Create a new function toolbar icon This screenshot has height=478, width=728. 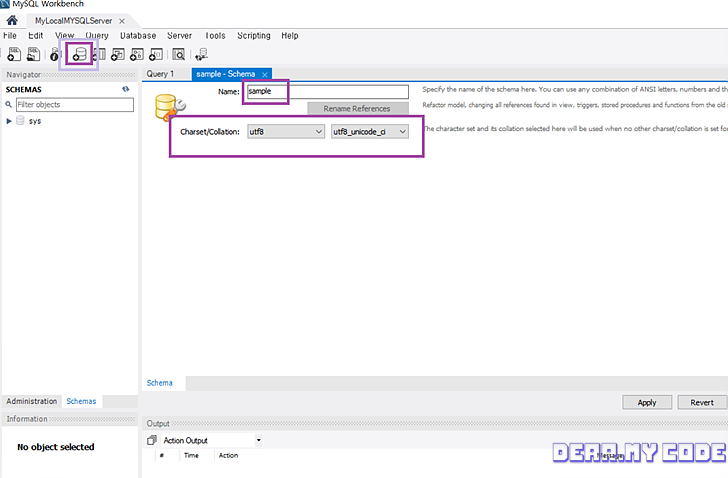coord(156,54)
